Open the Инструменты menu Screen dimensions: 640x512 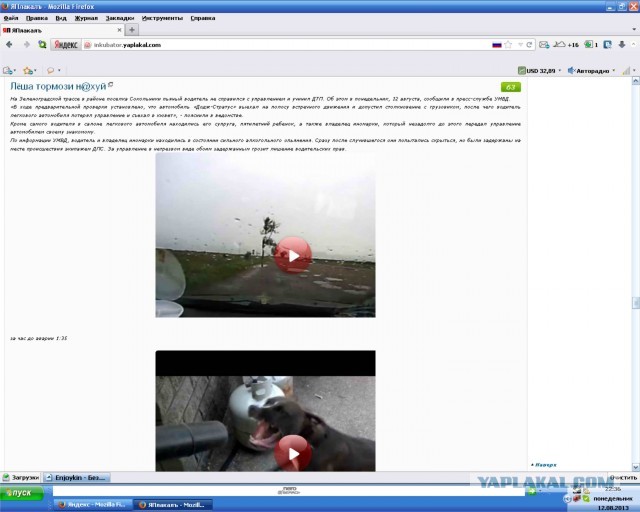(162, 18)
